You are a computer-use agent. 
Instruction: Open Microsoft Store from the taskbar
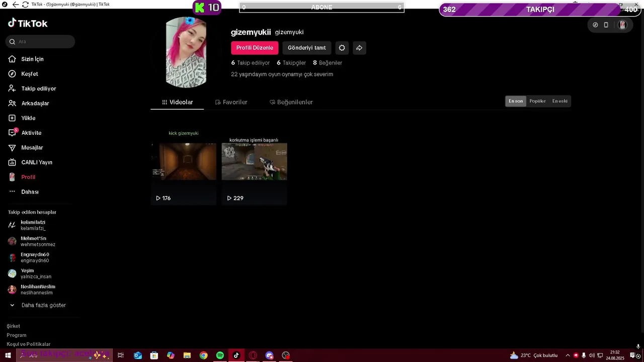pyautogui.click(x=154, y=355)
